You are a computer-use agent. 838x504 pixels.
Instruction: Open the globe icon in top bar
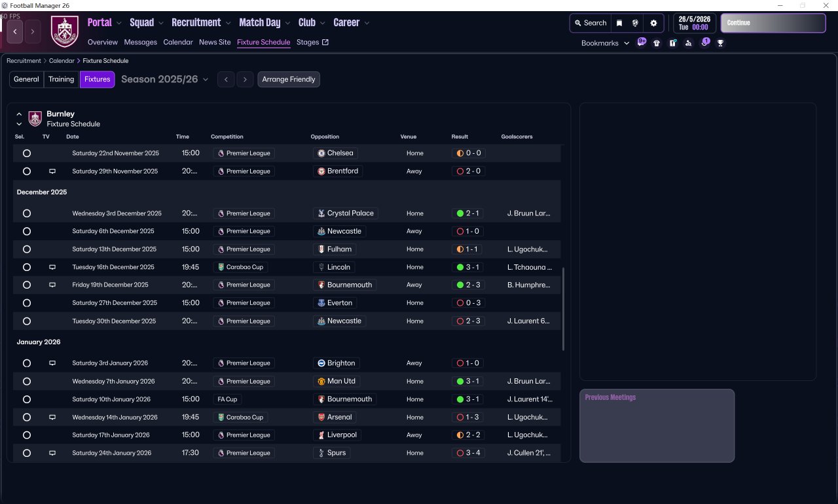tap(635, 23)
